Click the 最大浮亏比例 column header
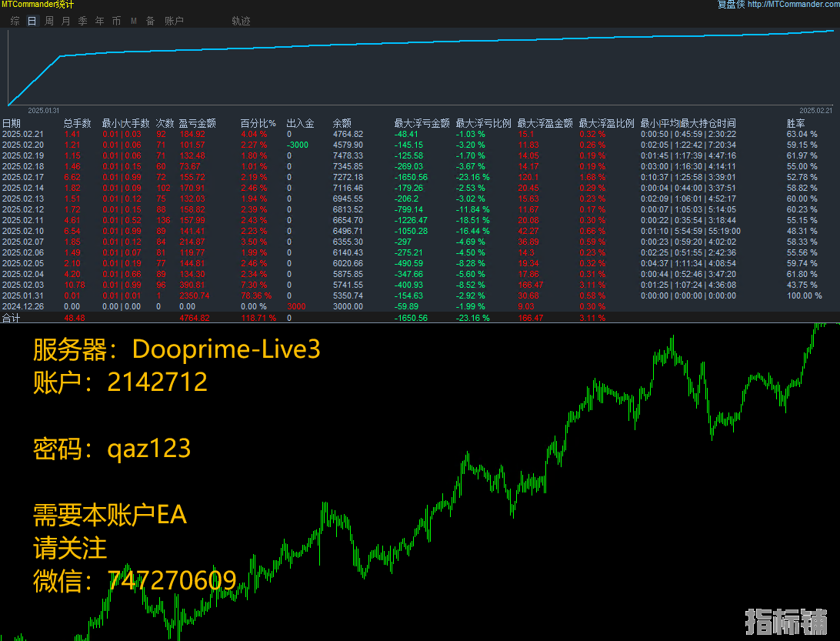The height and width of the screenshot is (641, 840). pyautogui.click(x=483, y=123)
